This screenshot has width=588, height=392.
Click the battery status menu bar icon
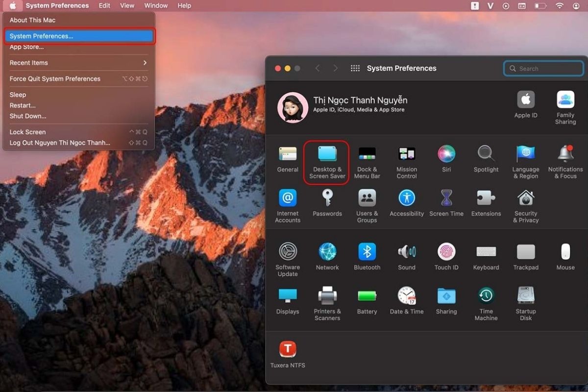pos(540,6)
